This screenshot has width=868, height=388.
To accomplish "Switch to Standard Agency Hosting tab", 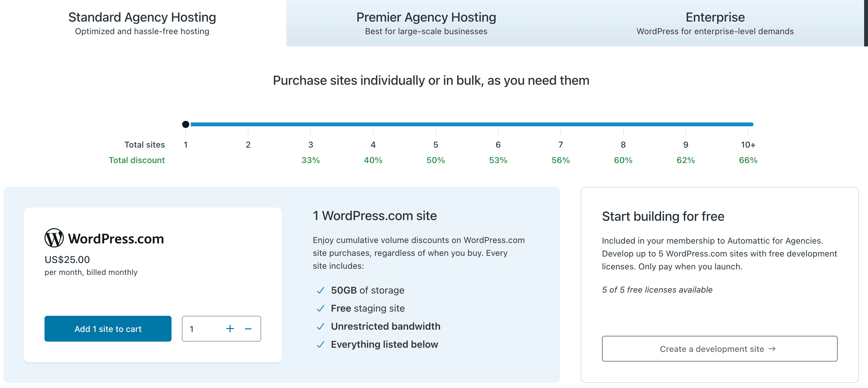I will coord(142,23).
